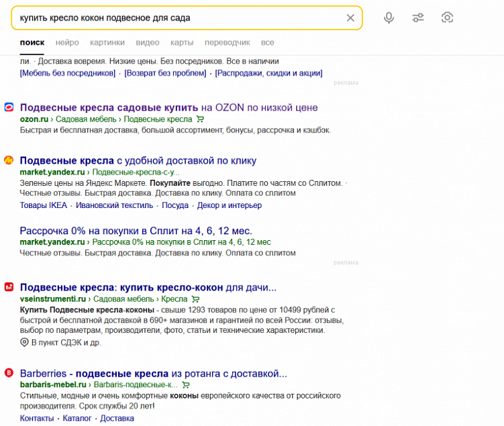The width and height of the screenshot is (504, 426).
Task: Click the Срок службы 20 лет snippet text
Action: (117, 406)
